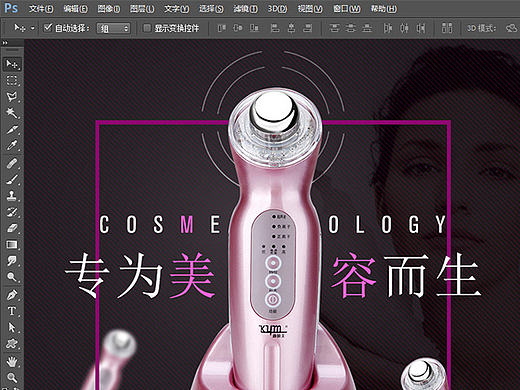
Task: Open the 编辑(E) menu
Action: click(x=76, y=8)
